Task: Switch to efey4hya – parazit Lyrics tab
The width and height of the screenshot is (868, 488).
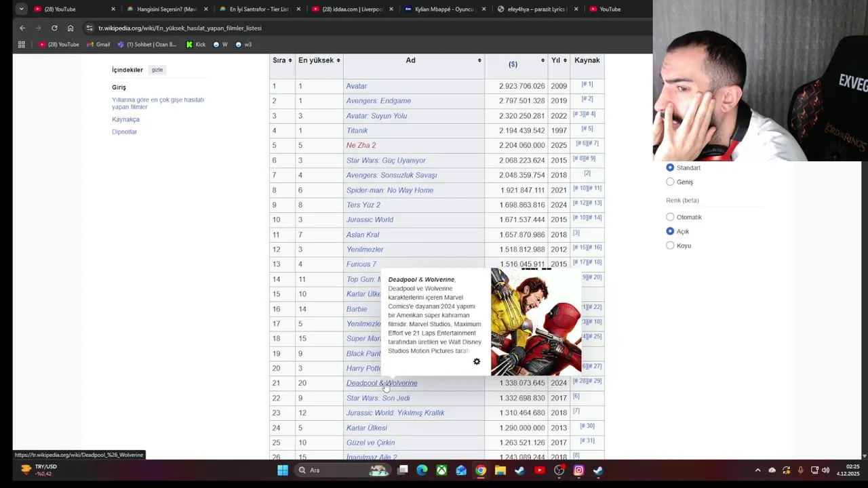Action: click(x=536, y=9)
